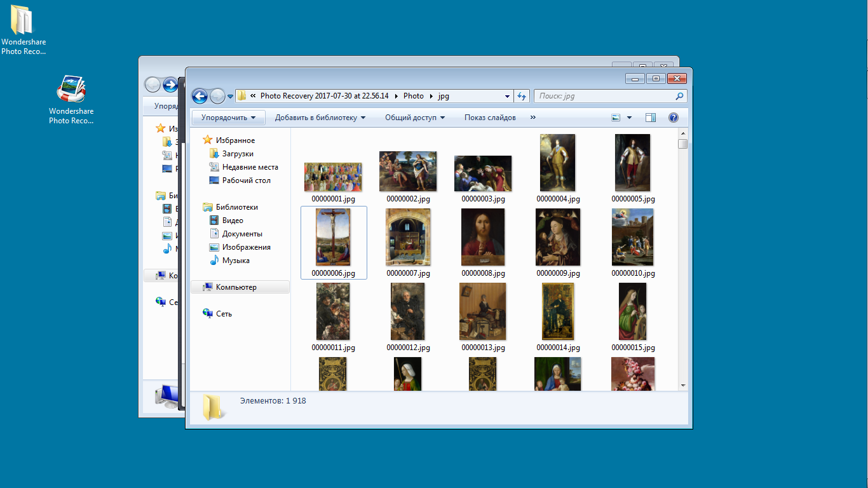The width and height of the screenshot is (868, 488).
Task: Select thumbnail 00000014.jpg
Action: pos(558,311)
